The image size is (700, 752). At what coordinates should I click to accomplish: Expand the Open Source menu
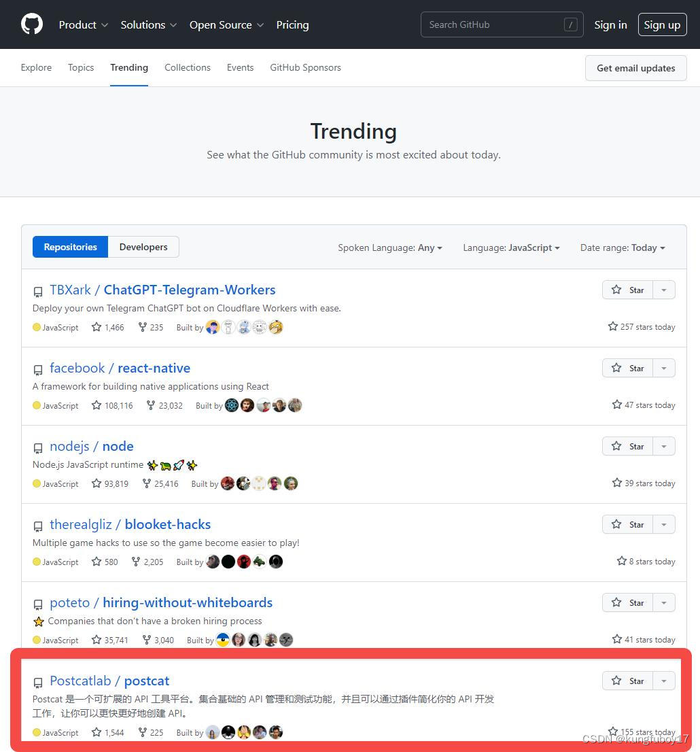click(226, 24)
